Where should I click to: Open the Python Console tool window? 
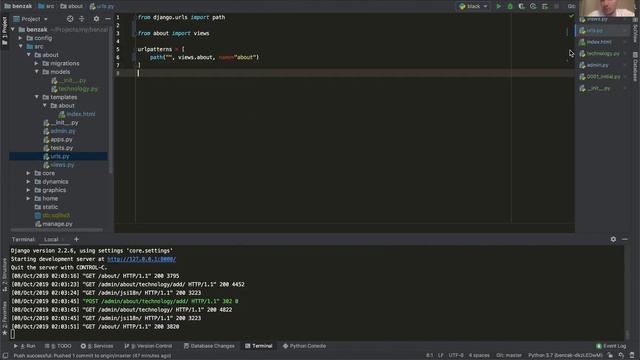click(x=304, y=346)
